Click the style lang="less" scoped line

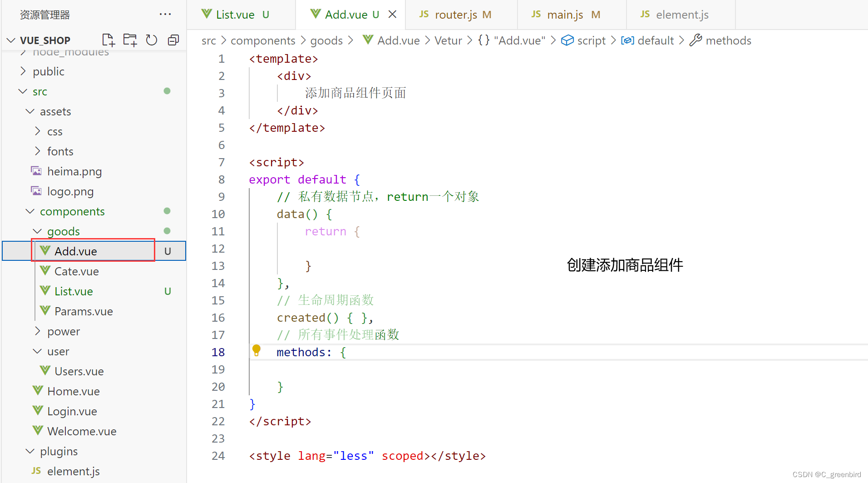pyautogui.click(x=367, y=456)
